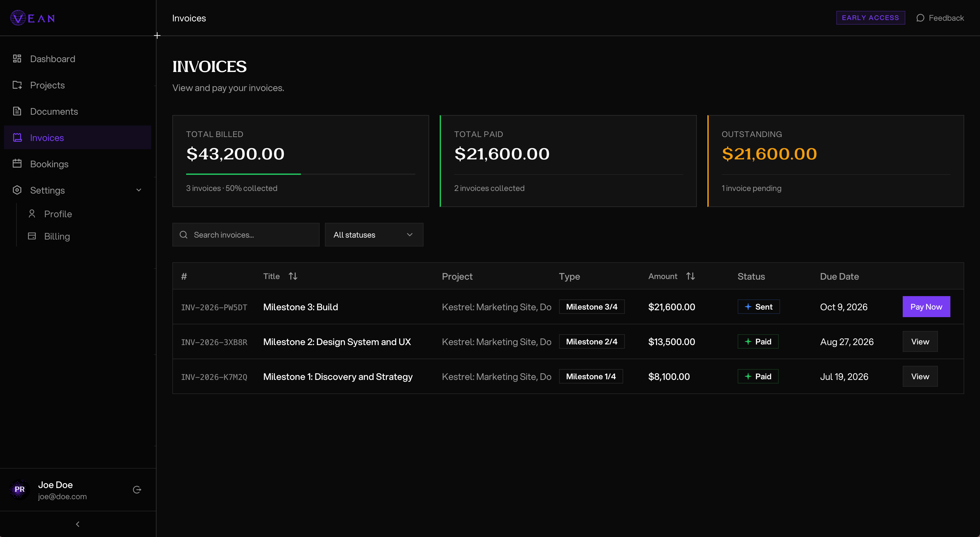Select Invoices in sidebar

tap(78, 137)
